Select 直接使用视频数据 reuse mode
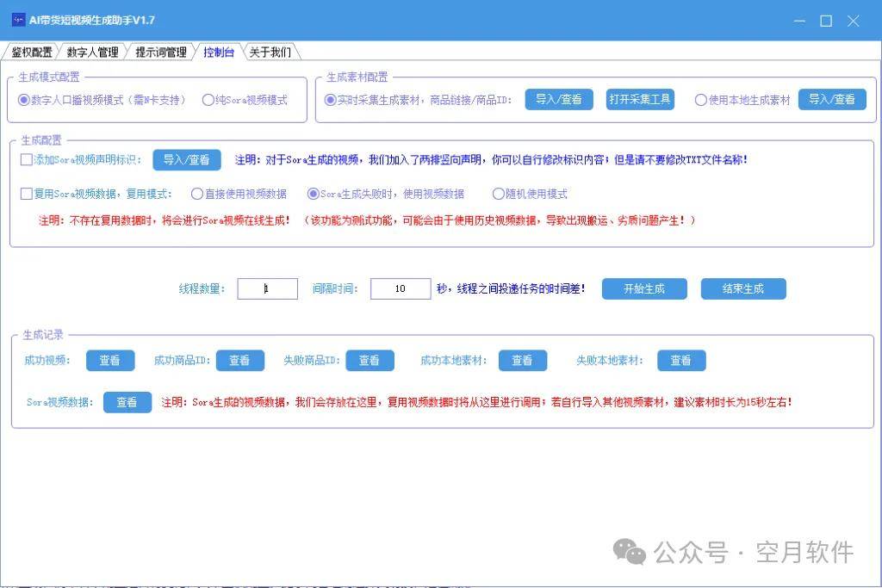Screen dimensions: 882x588 pyautogui.click(x=197, y=194)
